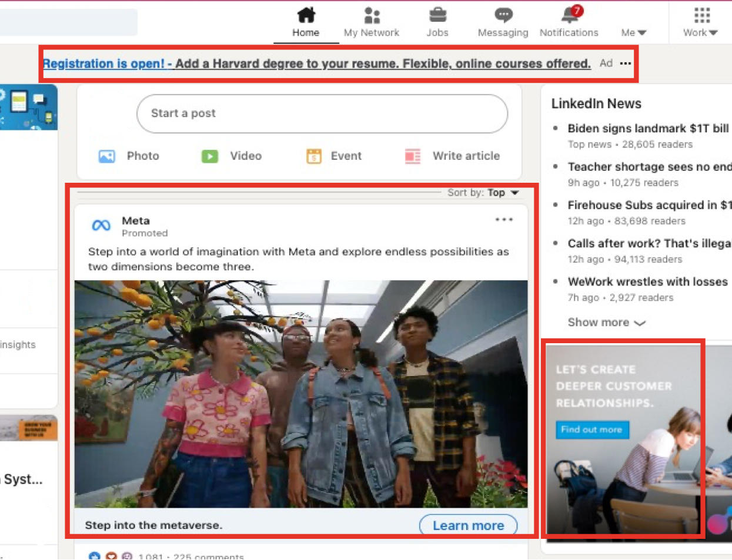Viewport: 732px width, 560px height.
Task: Open the Jobs tab
Action: (x=437, y=22)
